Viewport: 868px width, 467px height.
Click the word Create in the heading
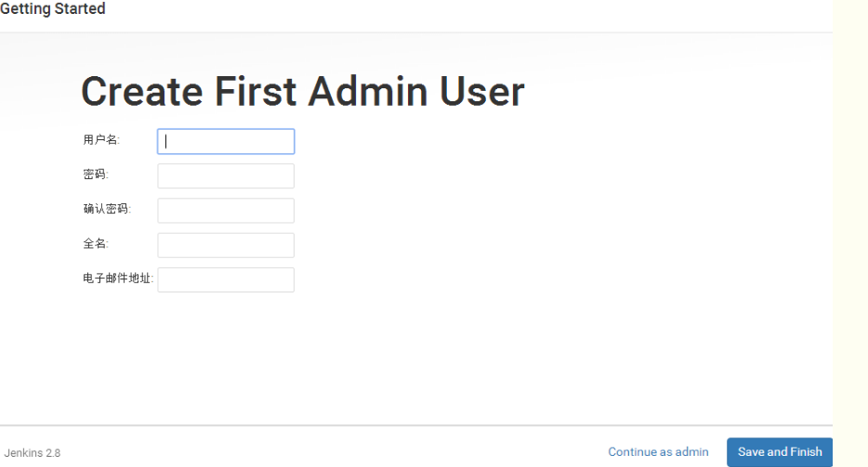141,92
